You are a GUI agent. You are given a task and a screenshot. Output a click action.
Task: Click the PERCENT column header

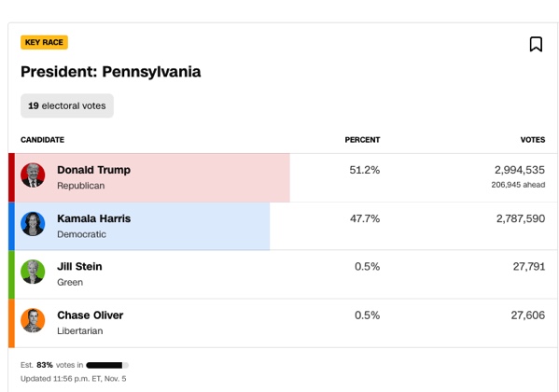pyautogui.click(x=362, y=140)
